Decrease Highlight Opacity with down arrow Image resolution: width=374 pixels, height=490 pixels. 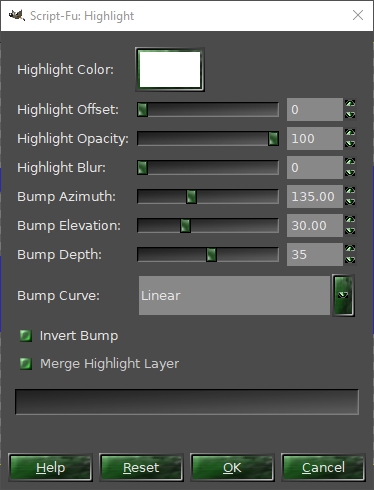[350, 144]
